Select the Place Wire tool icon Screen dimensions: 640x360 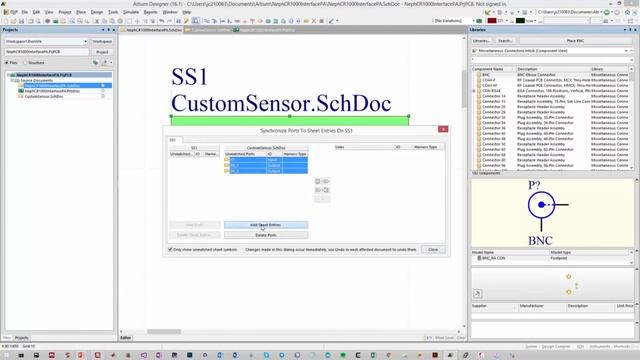207,21
